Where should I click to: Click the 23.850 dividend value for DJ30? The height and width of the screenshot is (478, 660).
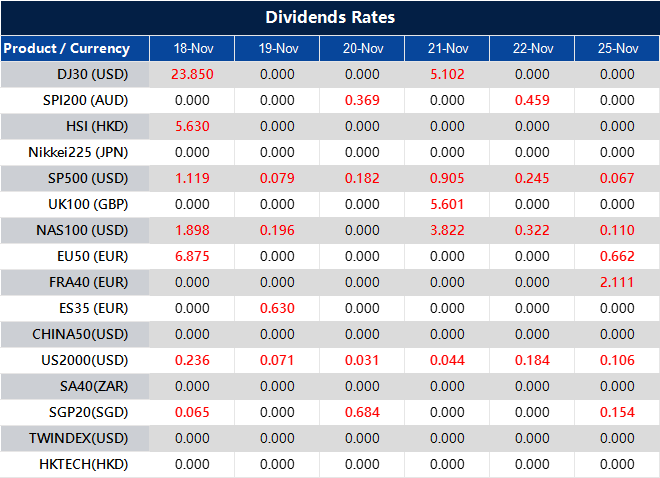[x=192, y=74]
